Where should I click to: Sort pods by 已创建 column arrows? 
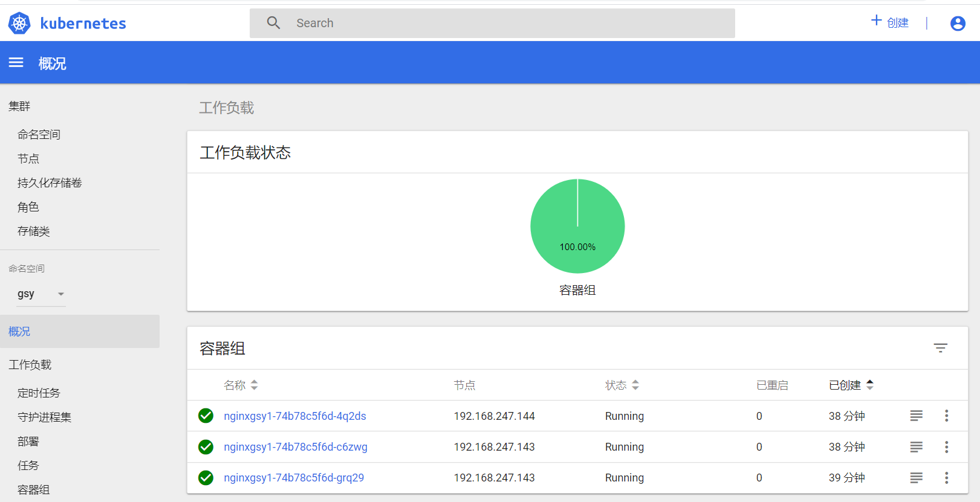[870, 385]
